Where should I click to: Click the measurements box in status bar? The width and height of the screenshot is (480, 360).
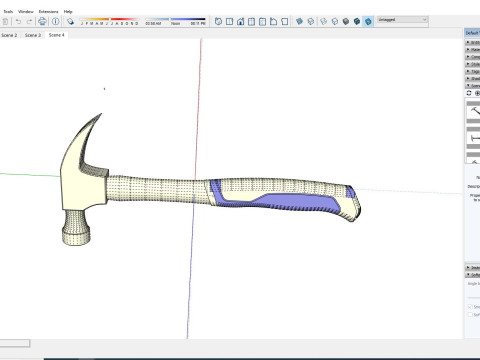pyautogui.click(x=15, y=343)
